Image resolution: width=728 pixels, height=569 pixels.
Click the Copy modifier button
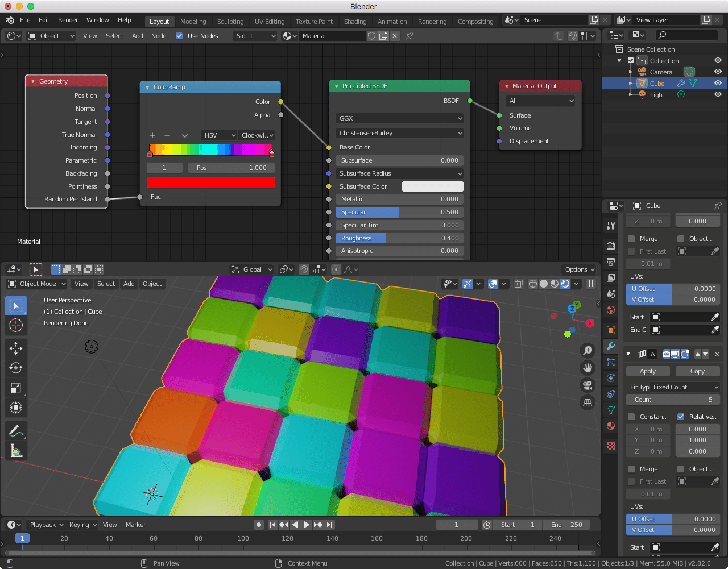(x=697, y=371)
